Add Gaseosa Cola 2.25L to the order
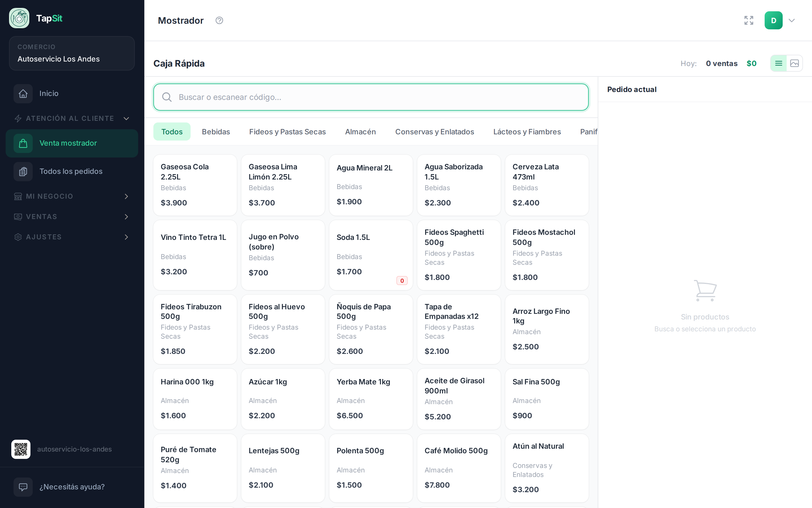The image size is (812, 508). 195,185
